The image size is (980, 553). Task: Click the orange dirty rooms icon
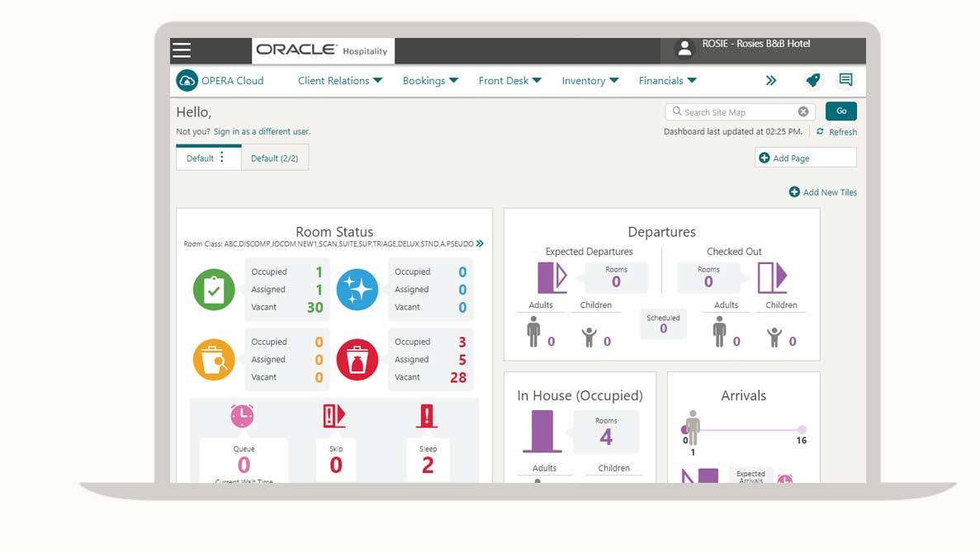(214, 360)
